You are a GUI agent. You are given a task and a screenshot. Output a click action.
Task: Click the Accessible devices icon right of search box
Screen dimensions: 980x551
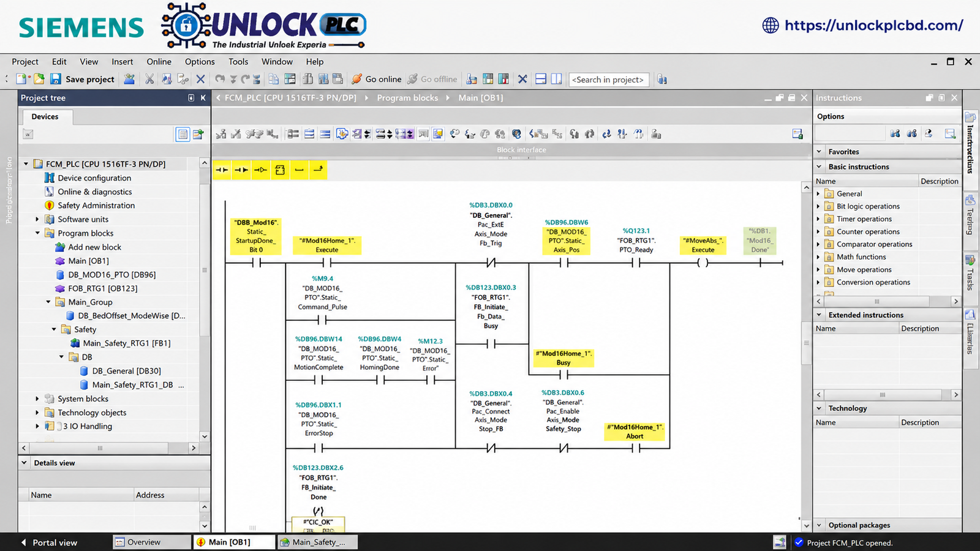point(661,79)
